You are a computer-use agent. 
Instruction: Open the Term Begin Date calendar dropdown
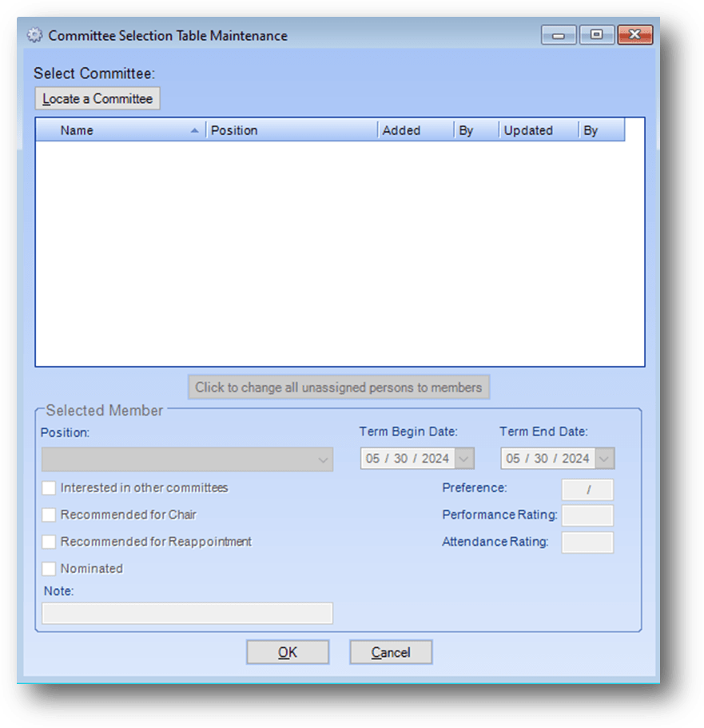465,459
